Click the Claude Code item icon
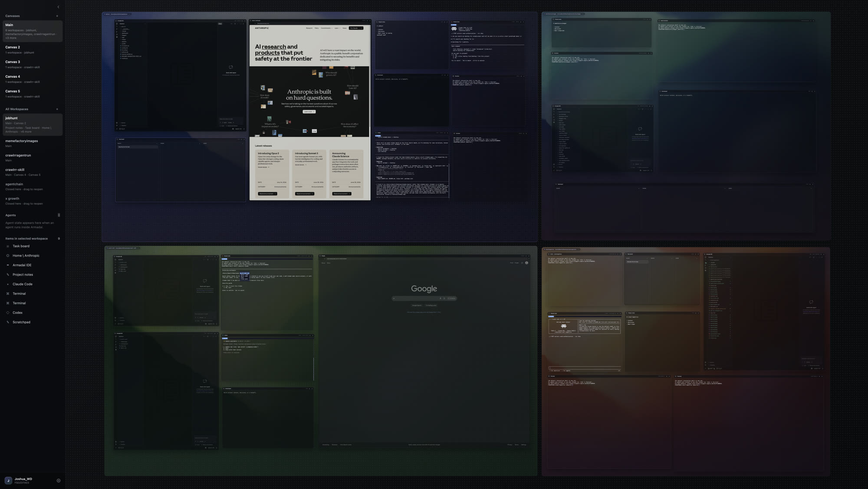 click(8, 284)
